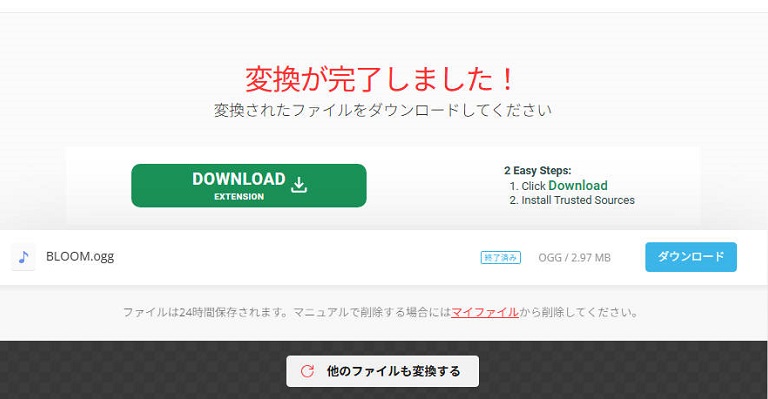Click the 終了済み status badge

point(501,258)
